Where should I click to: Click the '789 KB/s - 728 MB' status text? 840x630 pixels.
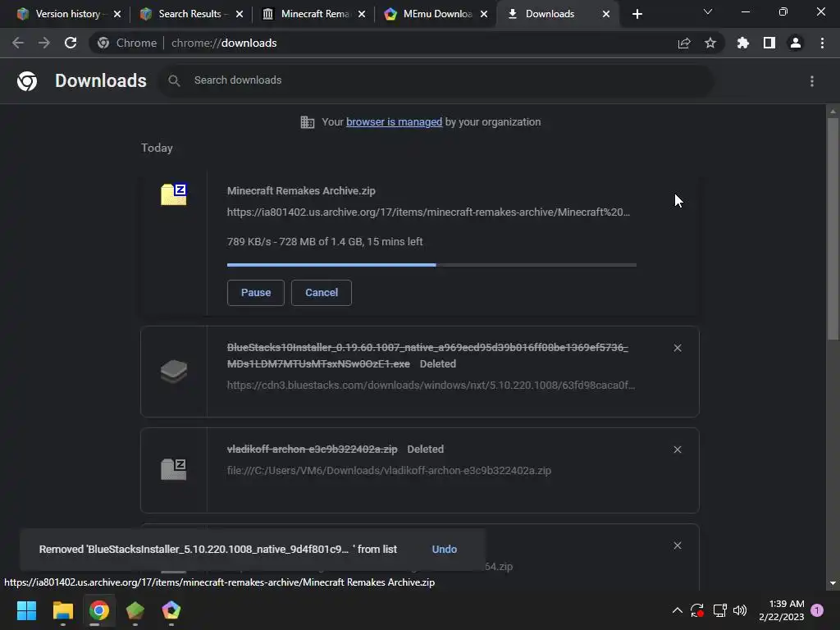coord(325,242)
